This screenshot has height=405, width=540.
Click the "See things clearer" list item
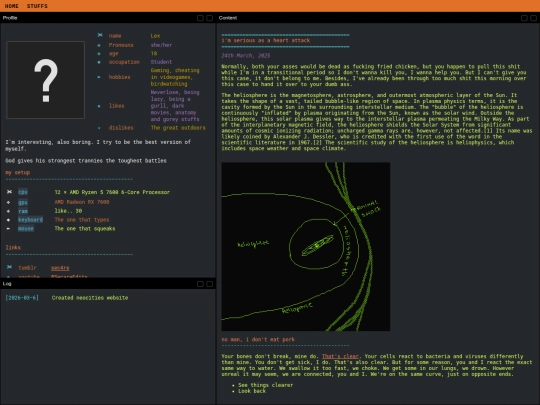266,385
